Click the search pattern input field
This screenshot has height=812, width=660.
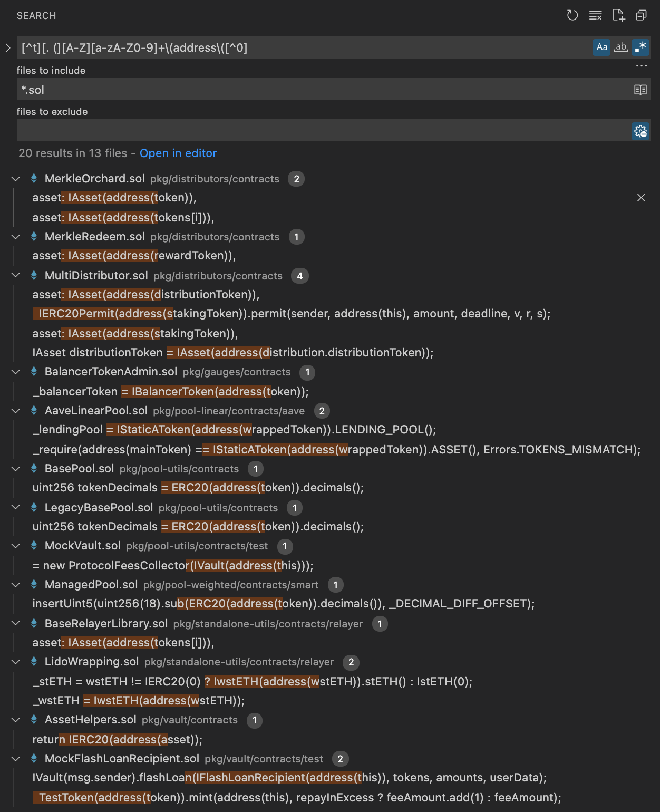305,47
